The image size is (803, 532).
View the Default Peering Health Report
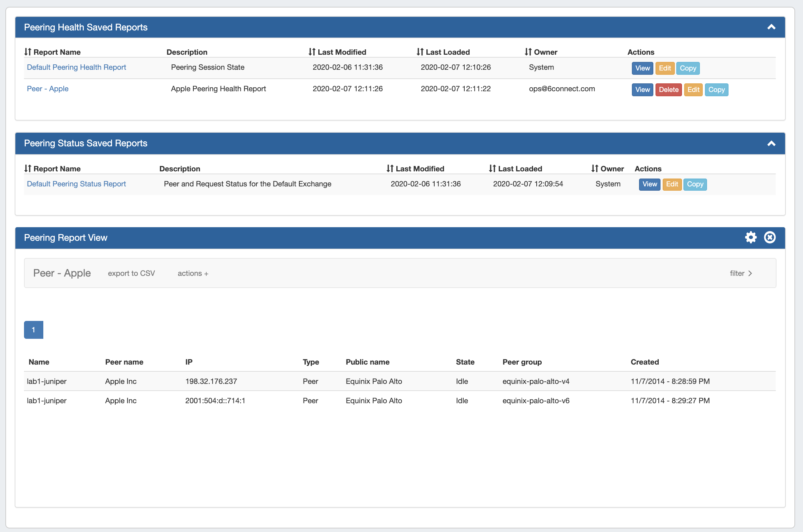click(642, 68)
